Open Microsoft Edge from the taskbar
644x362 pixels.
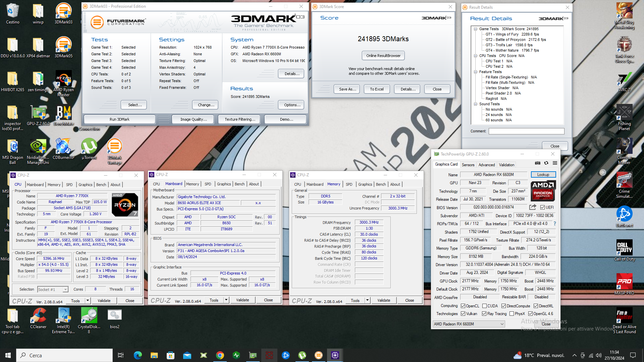click(x=138, y=355)
